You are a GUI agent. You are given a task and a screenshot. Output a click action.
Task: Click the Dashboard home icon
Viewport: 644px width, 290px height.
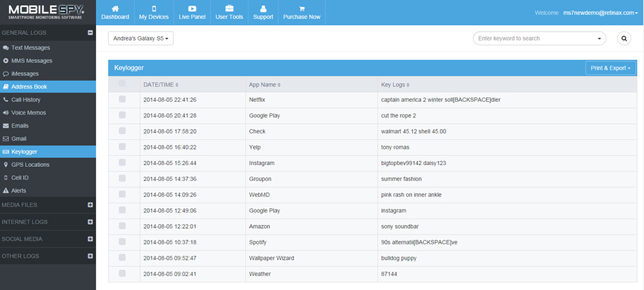[x=115, y=8]
